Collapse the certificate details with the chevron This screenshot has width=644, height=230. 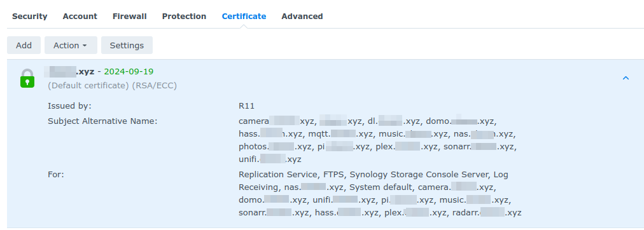(626, 78)
